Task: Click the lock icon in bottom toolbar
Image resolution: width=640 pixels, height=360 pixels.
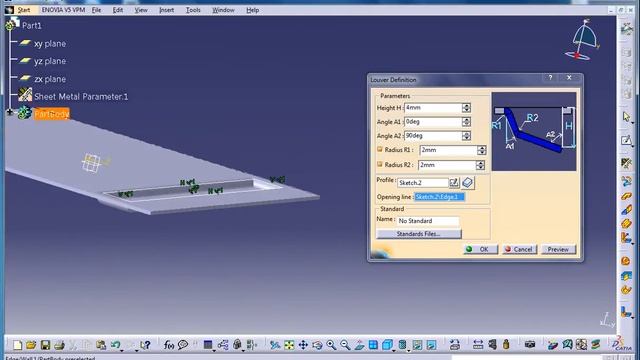Action: pos(237,345)
